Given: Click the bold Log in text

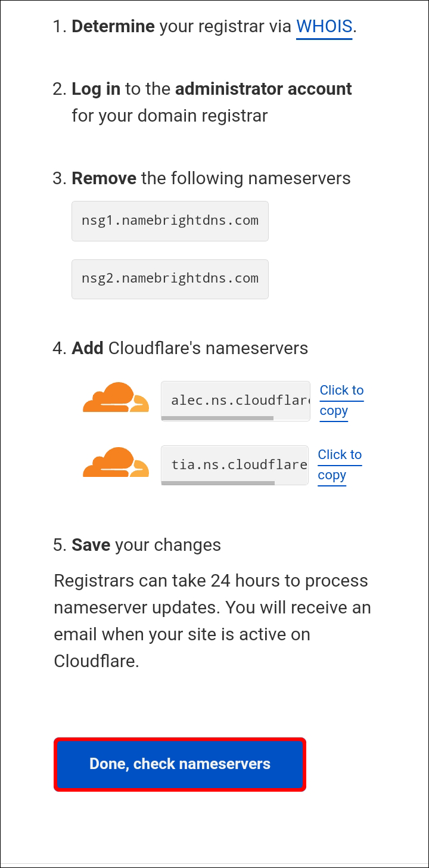Looking at the screenshot, I should pos(96,89).
